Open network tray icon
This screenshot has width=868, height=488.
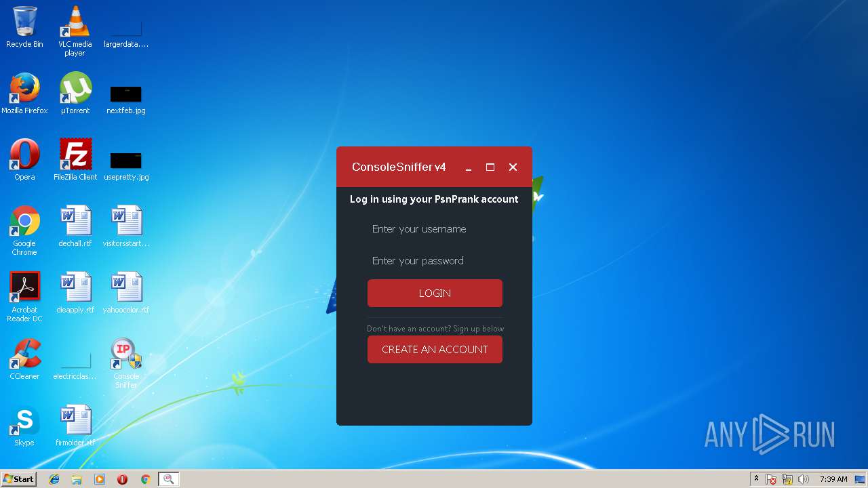pos(787,479)
